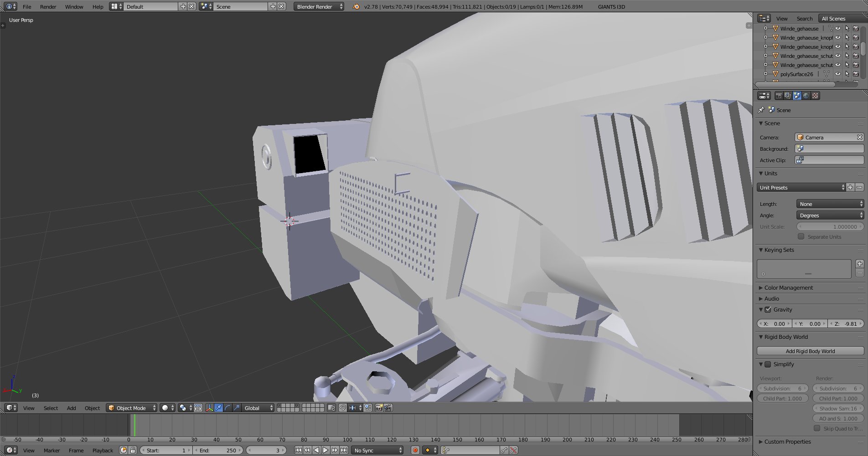Open the GIANTS I3D menu
This screenshot has height=456, width=868.
pos(611,6)
